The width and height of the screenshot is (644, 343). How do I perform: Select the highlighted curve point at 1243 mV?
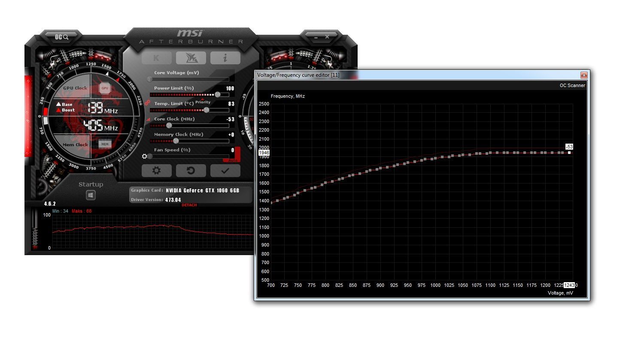click(x=569, y=153)
